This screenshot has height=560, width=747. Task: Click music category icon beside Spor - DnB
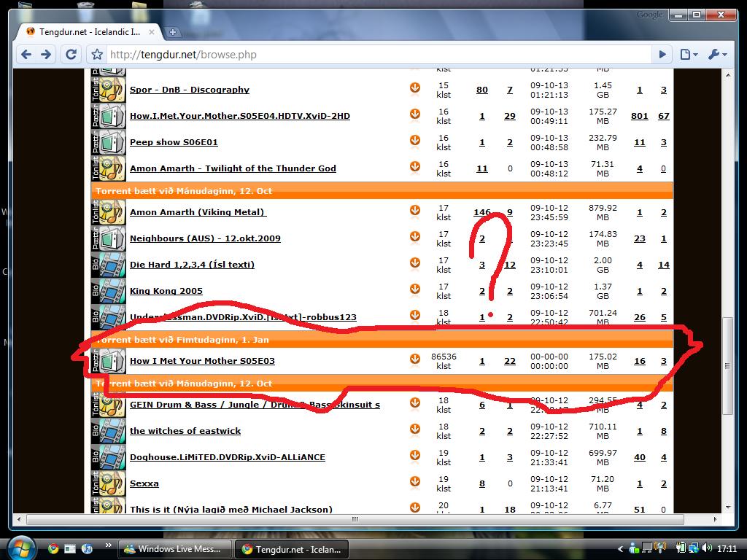pos(108,90)
